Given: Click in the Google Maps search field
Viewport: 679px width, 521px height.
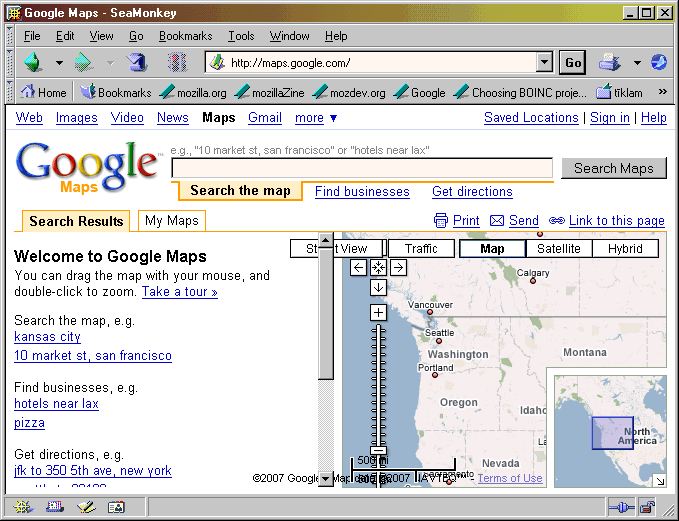Looking at the screenshot, I should [362, 168].
